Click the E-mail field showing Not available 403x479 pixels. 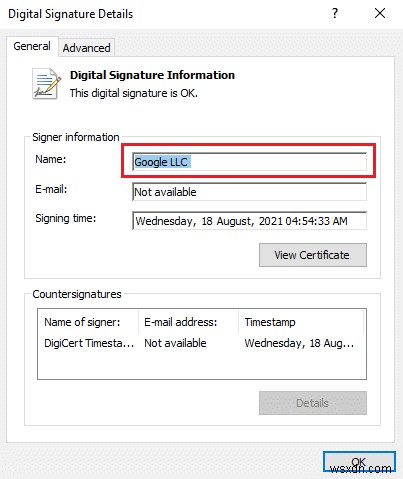[249, 192]
